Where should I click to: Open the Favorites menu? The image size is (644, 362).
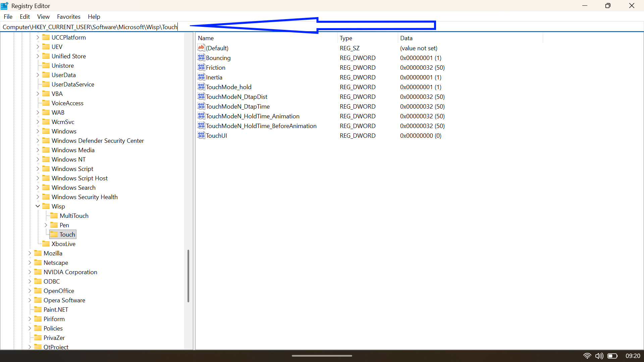click(68, 16)
